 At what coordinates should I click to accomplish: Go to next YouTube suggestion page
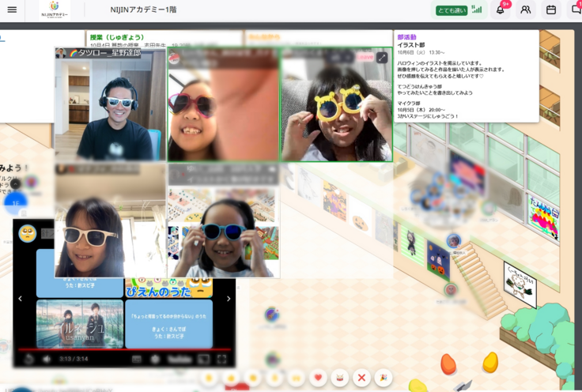(x=229, y=299)
